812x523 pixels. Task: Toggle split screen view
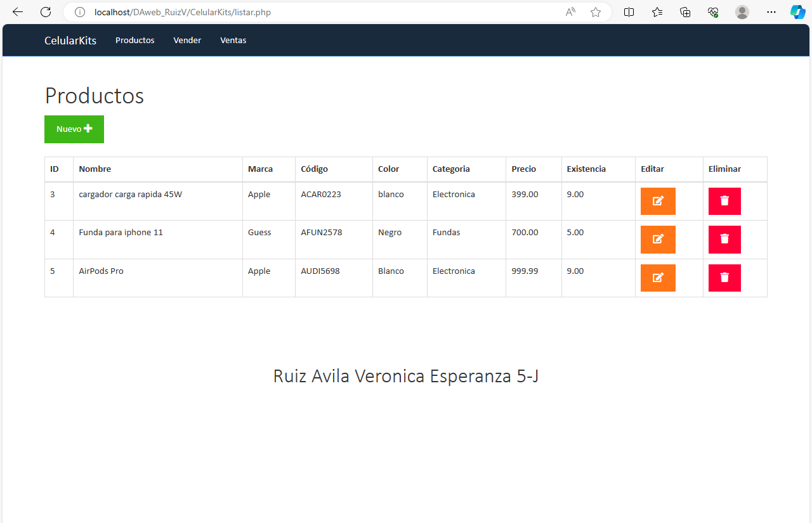point(629,11)
